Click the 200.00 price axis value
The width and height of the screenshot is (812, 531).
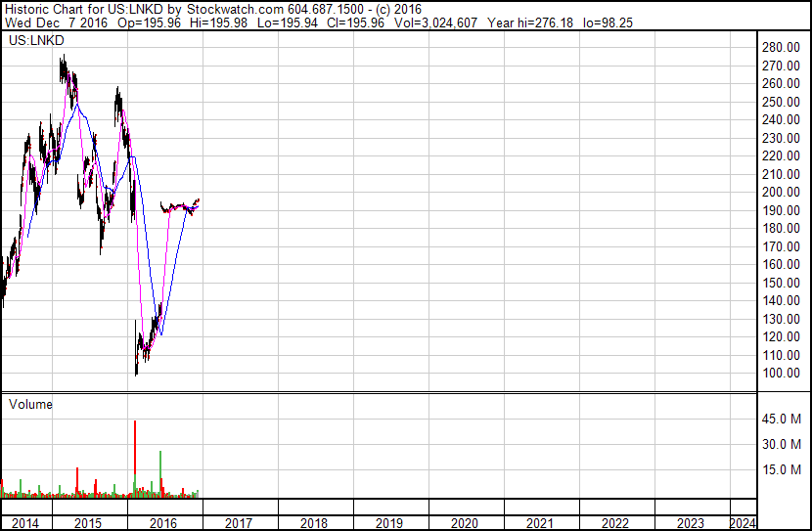(781, 192)
